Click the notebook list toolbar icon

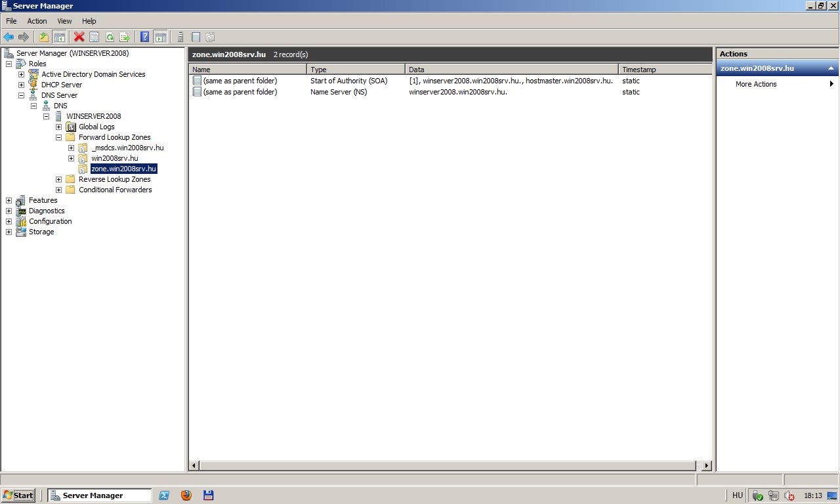tap(196, 37)
